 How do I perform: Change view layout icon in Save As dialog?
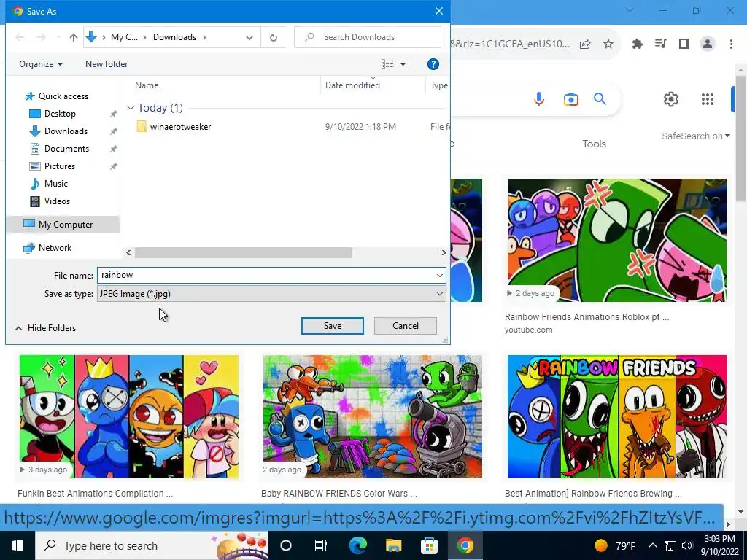[x=387, y=64]
